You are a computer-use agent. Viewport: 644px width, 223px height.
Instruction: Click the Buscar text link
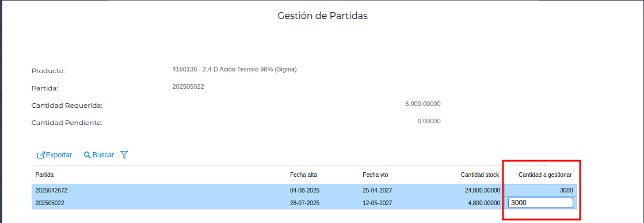[x=104, y=155]
